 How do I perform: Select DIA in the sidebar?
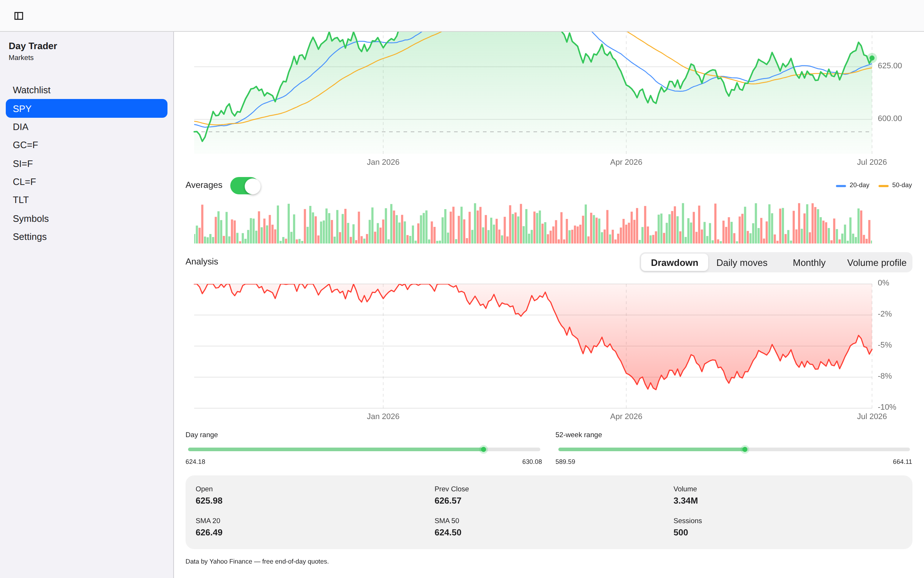[87, 127]
